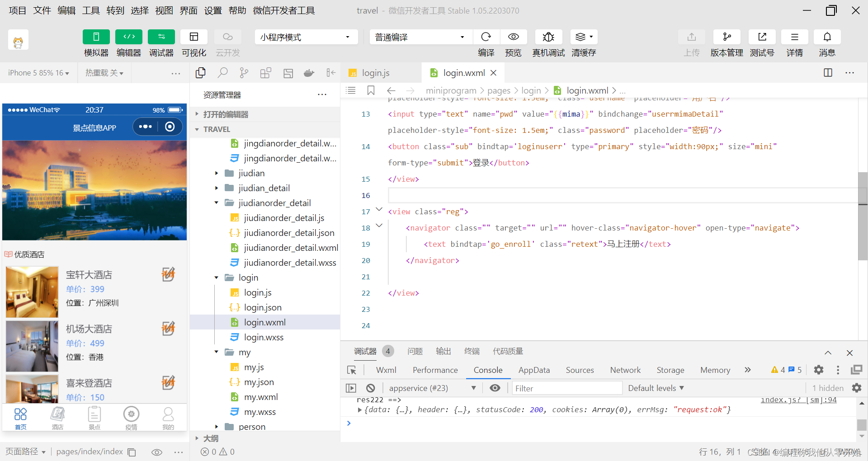Click the preview (预览) eye icon
868x461 pixels.
513,37
